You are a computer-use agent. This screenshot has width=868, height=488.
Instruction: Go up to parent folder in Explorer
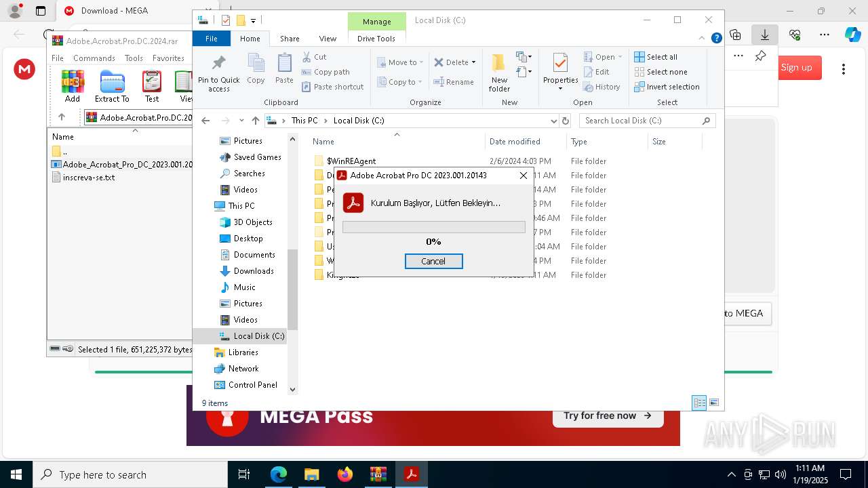(x=255, y=121)
